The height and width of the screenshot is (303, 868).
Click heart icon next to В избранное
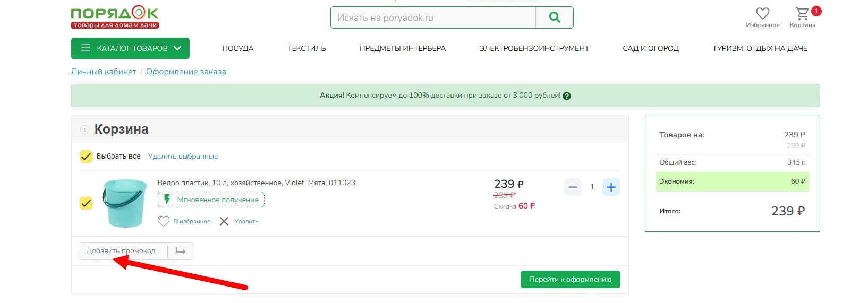click(164, 221)
